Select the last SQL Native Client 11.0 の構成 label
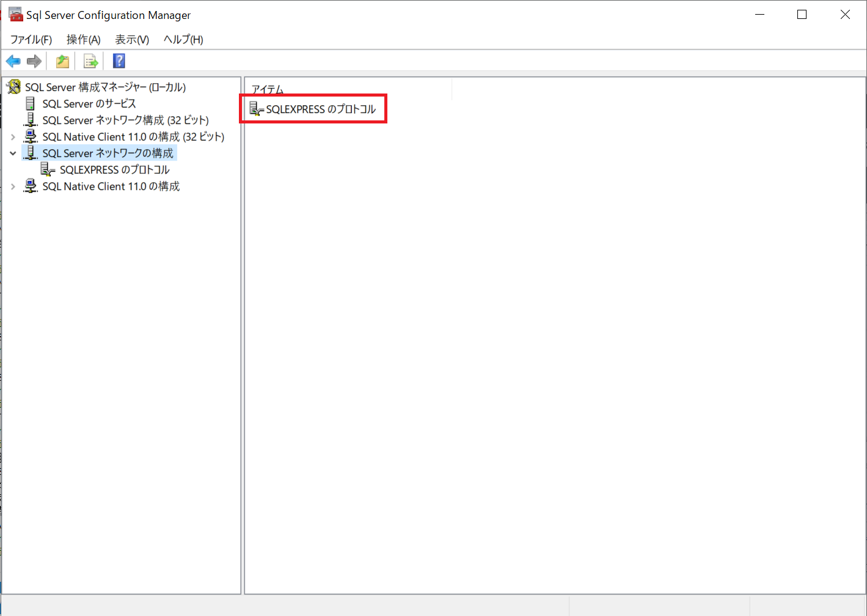867x616 pixels. [111, 186]
